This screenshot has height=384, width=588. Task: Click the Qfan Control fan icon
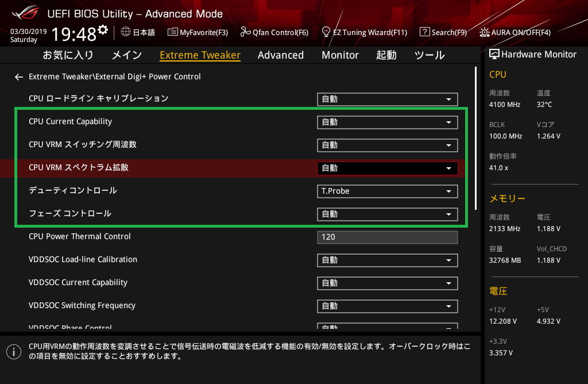pyautogui.click(x=245, y=32)
